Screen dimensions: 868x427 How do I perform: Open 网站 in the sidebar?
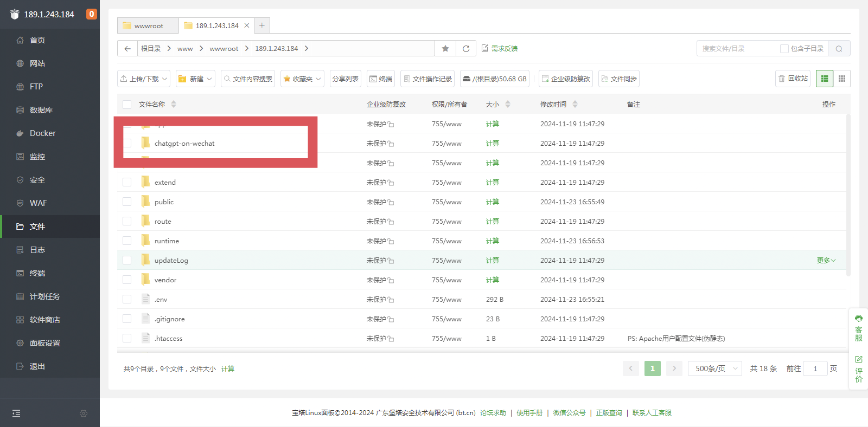click(50, 63)
